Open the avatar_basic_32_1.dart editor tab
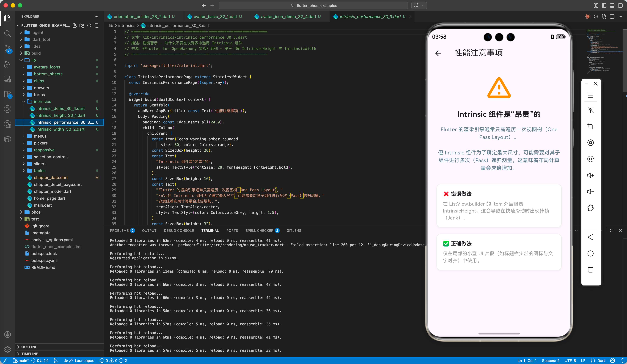The width and height of the screenshot is (627, 364). pyautogui.click(x=215, y=17)
